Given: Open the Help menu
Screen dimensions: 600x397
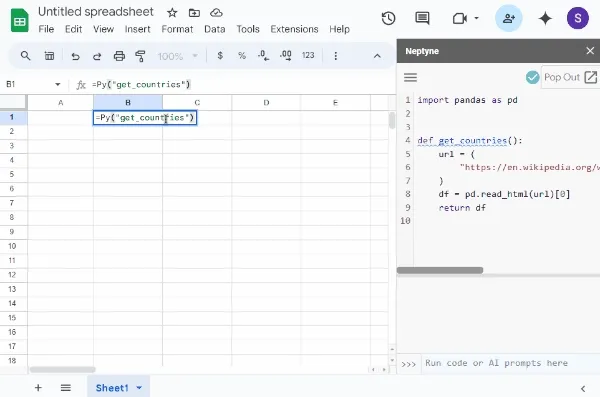Looking at the screenshot, I should [x=339, y=29].
